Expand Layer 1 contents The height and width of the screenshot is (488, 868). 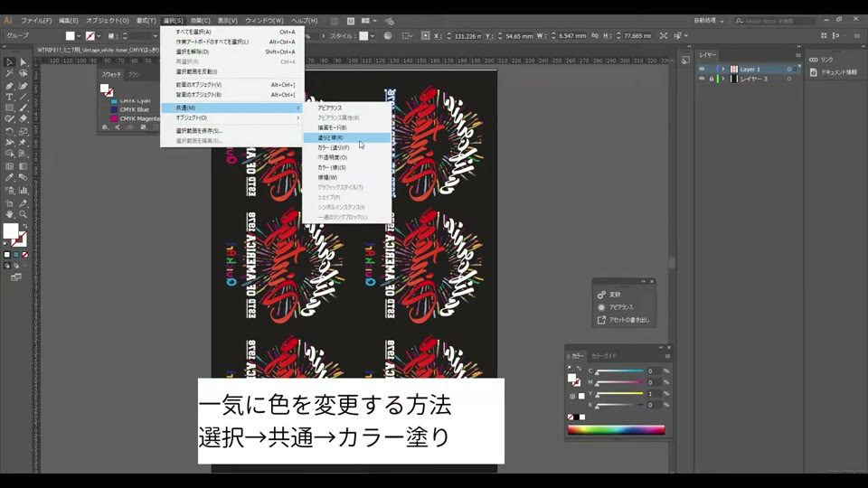723,70
